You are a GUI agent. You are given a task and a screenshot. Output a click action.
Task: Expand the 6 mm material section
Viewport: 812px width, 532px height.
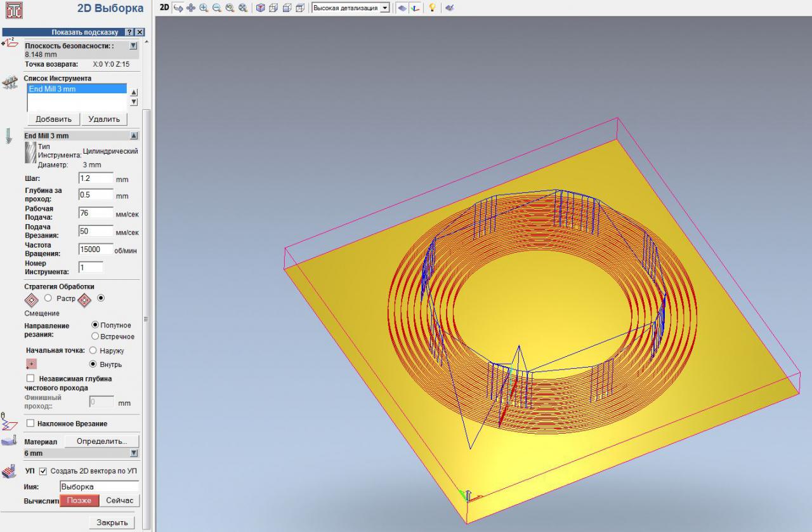tap(134, 453)
